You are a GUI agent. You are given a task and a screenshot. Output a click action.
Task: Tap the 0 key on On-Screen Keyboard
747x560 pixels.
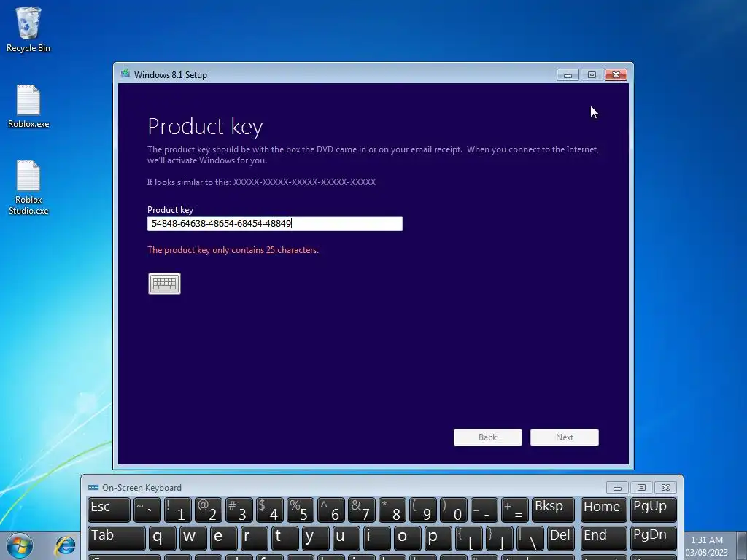454,510
